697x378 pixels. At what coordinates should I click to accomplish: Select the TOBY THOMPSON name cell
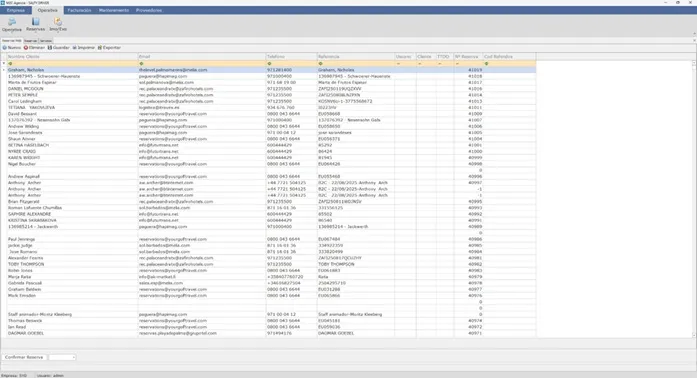[72, 264]
